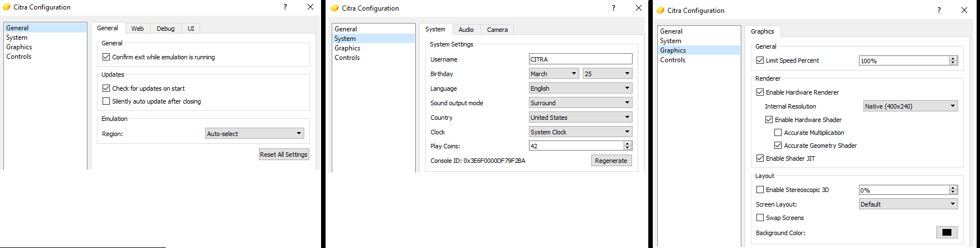980x248 pixels.
Task: Select highlighted Graphics in the Graphics settings window sidebar
Action: click(x=699, y=50)
